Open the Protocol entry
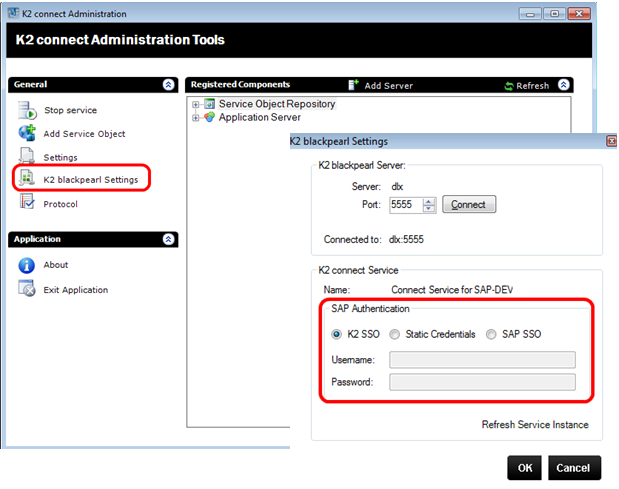Screen dimensions: 619x489 pyautogui.click(x=60, y=204)
